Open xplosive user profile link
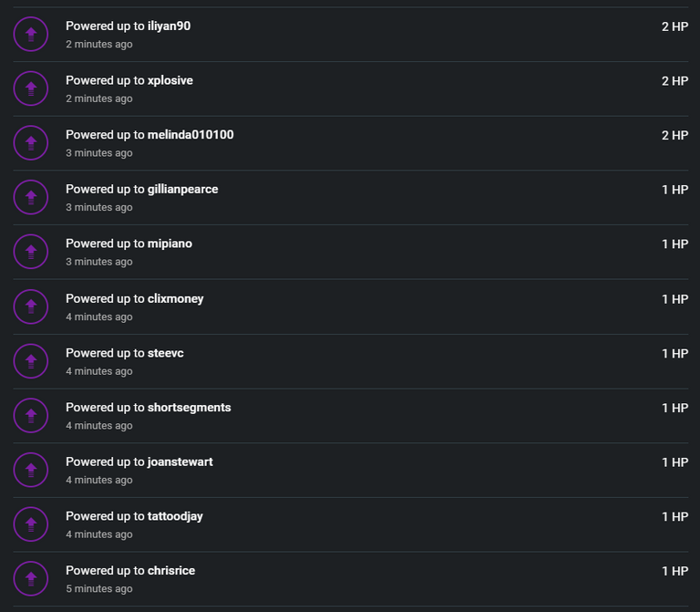This screenshot has height=612, width=700. [170, 81]
